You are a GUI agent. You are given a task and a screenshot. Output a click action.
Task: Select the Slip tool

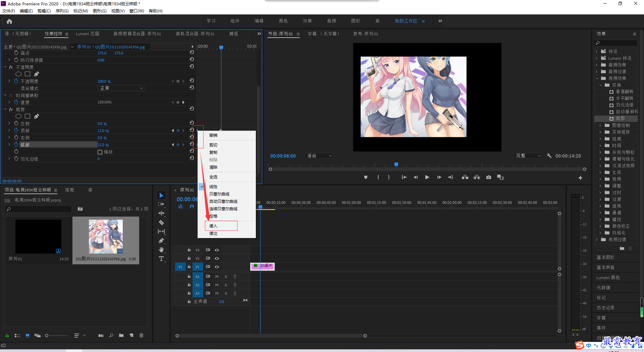coord(161,231)
